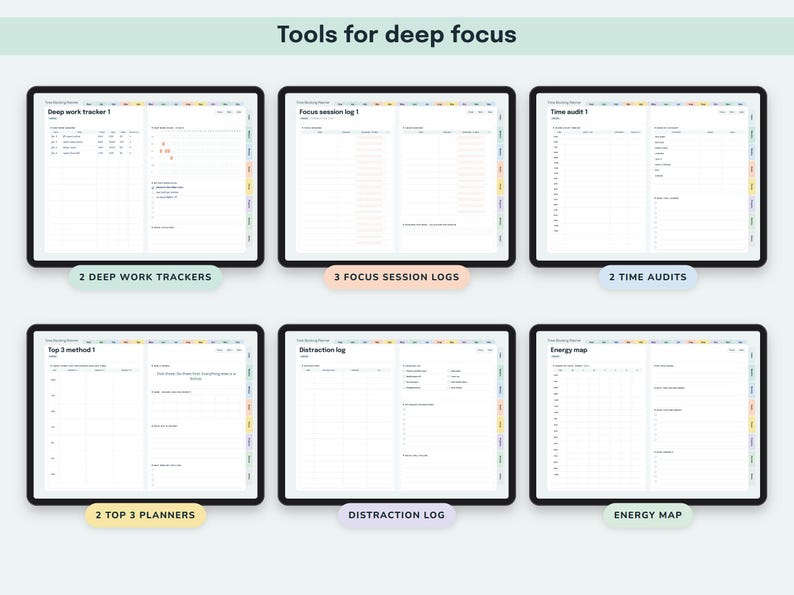Toggle the ticked checkbox in Deep work tracker
794x595 pixels.
[153, 187]
